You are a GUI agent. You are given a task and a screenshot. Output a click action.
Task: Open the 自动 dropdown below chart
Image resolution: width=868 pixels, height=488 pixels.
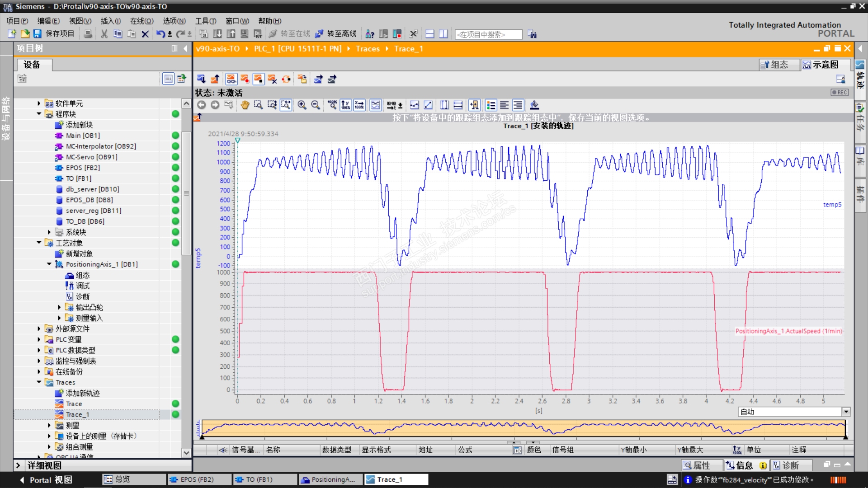[x=846, y=412]
